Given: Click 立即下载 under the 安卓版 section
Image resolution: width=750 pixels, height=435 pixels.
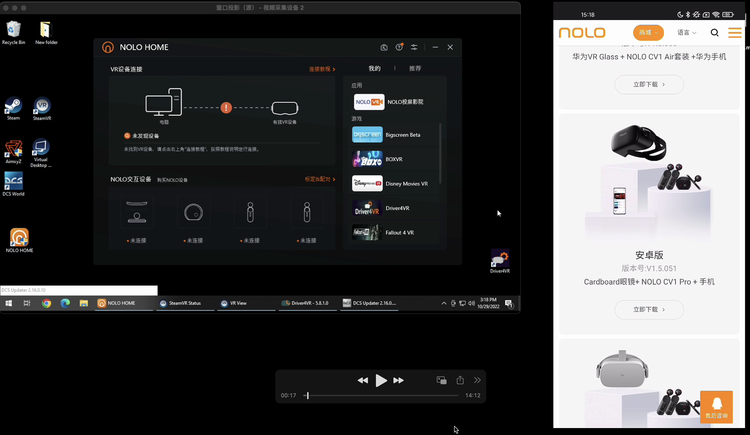Looking at the screenshot, I should (x=650, y=310).
